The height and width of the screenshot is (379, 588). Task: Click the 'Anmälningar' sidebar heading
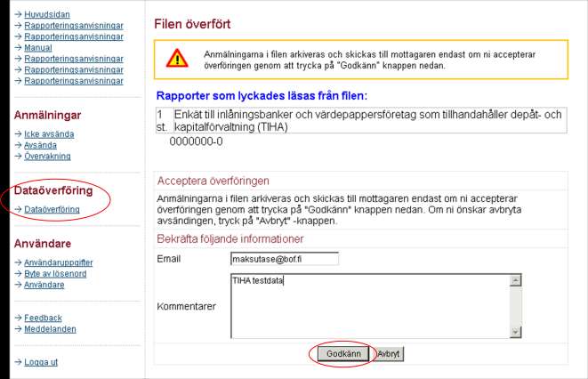click(x=47, y=115)
